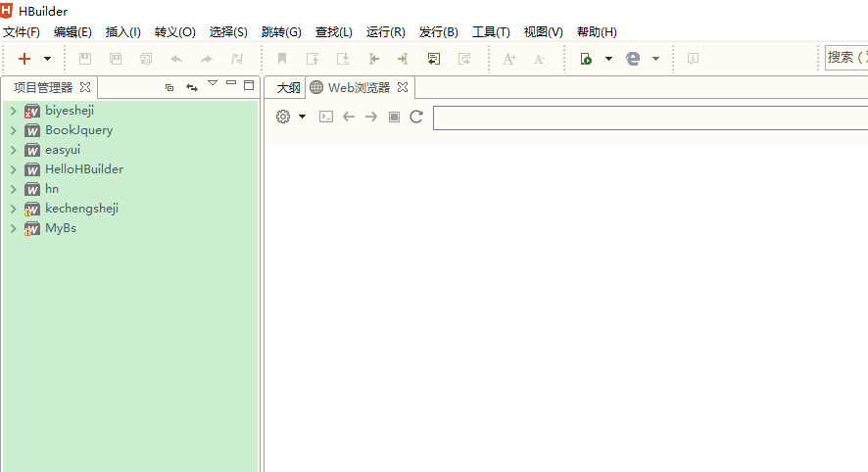The height and width of the screenshot is (472, 868).
Task: Click the Run in browser toolbar icon
Action: click(x=633, y=59)
